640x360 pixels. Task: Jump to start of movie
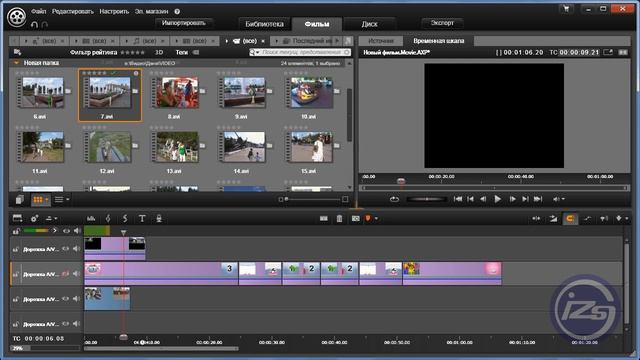tap(458, 199)
